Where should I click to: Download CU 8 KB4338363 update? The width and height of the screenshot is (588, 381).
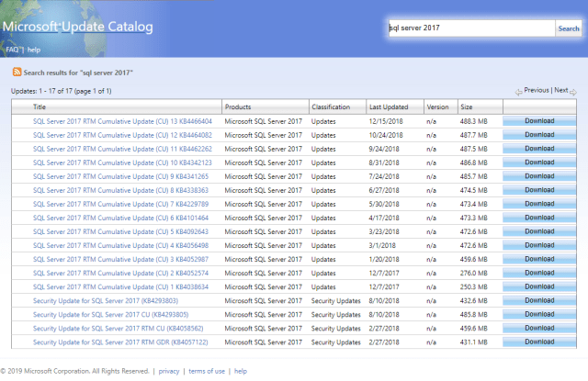click(x=539, y=190)
